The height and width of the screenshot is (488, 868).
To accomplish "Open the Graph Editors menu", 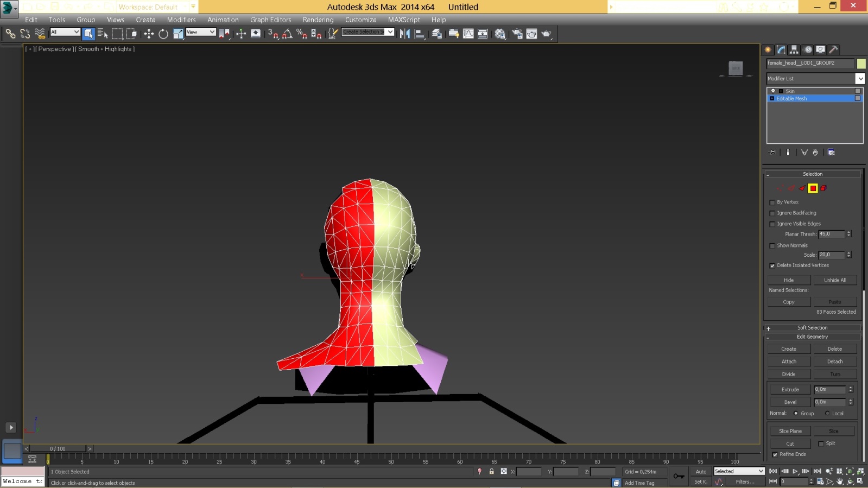I will (x=270, y=20).
